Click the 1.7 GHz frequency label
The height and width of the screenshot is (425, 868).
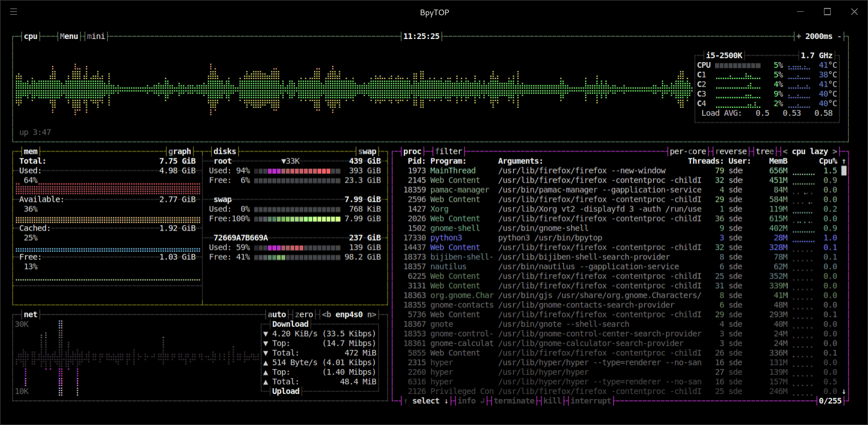point(817,55)
